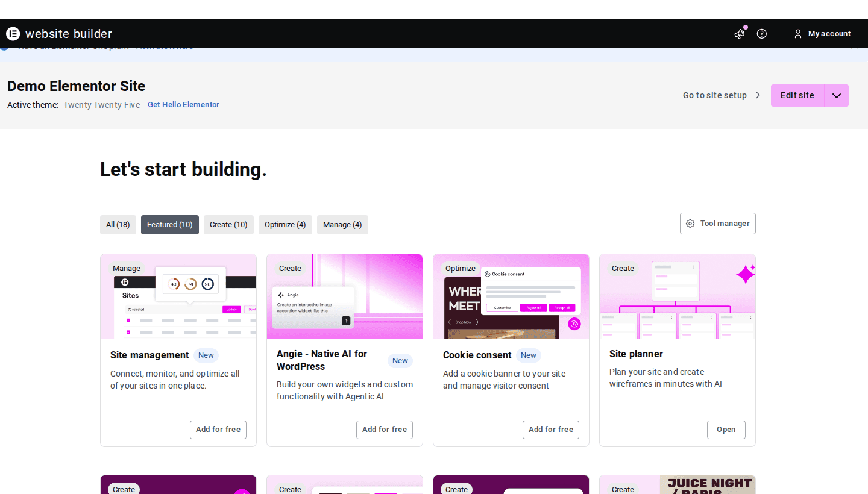The image size is (868, 494).
Task: Click the Site management title
Action: pos(149,355)
